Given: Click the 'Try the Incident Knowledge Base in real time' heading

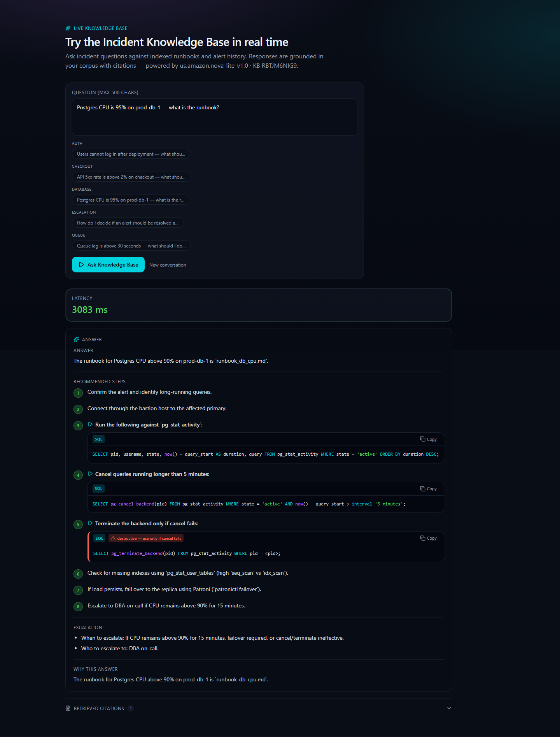Looking at the screenshot, I should point(177,42).
